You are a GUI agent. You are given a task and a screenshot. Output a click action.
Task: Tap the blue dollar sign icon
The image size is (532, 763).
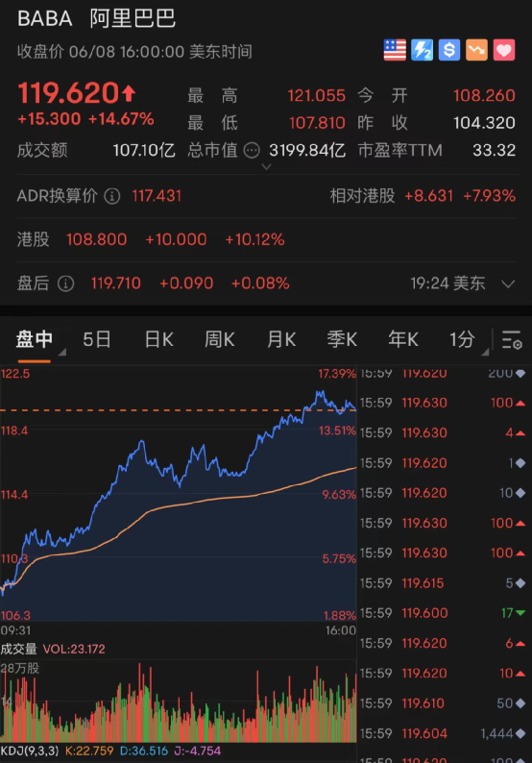(x=449, y=50)
